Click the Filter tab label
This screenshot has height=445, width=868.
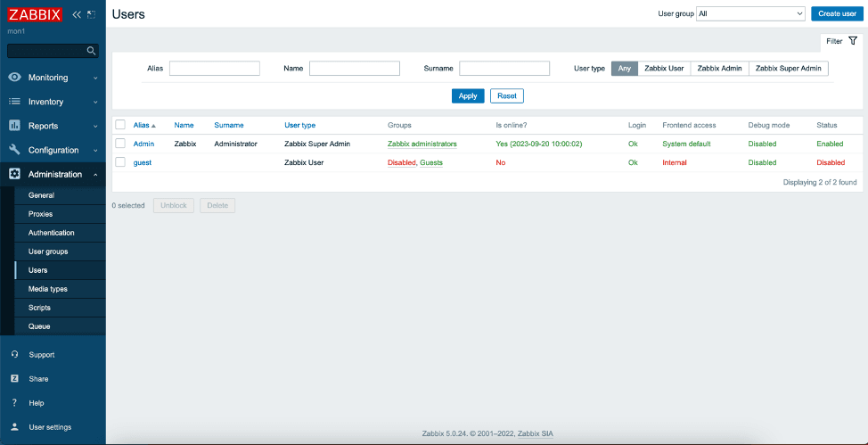(x=834, y=41)
